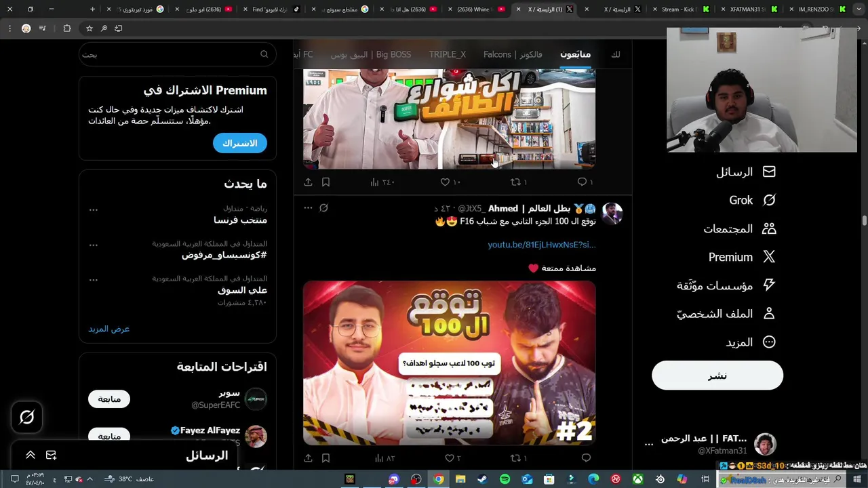Open the Chrome extensions puzzle icon
The height and width of the screenshot is (488, 868).
click(x=66, y=28)
